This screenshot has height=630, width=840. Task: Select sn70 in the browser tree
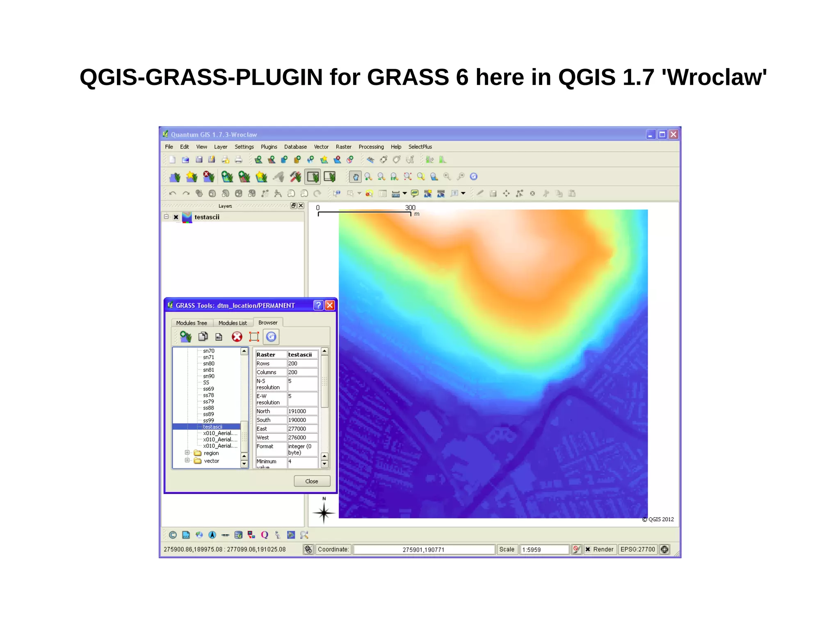(x=209, y=351)
